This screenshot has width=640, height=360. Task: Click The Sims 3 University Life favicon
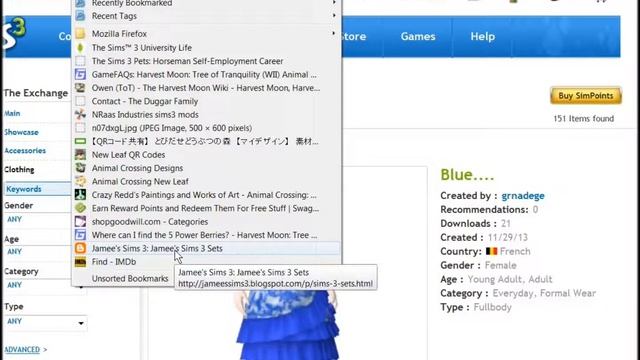(80, 48)
